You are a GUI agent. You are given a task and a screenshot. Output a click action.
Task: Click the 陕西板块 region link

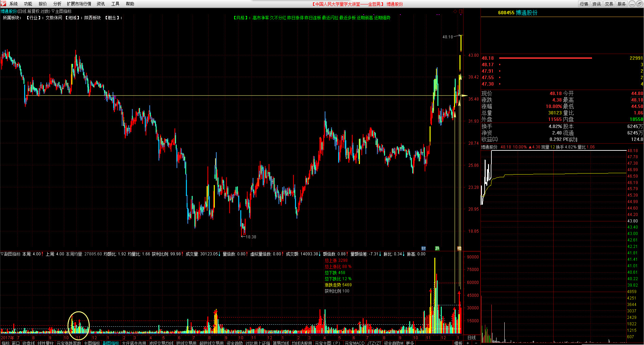click(x=92, y=18)
